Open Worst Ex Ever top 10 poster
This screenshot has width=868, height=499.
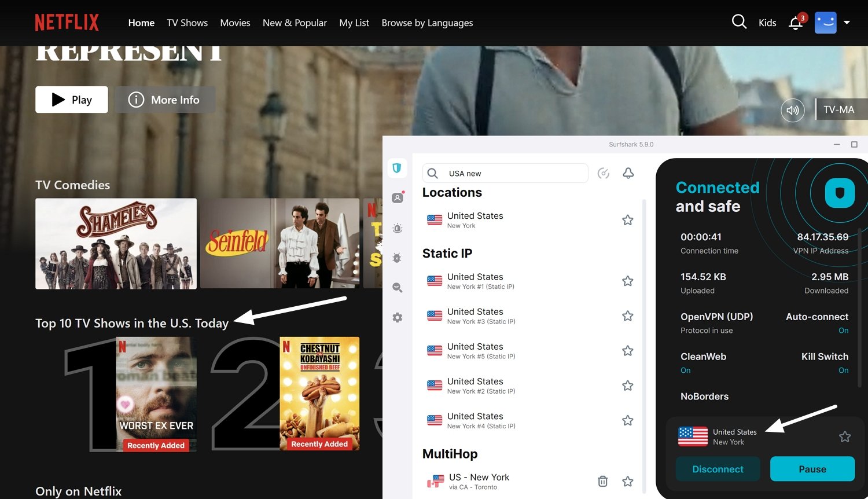pyautogui.click(x=156, y=394)
